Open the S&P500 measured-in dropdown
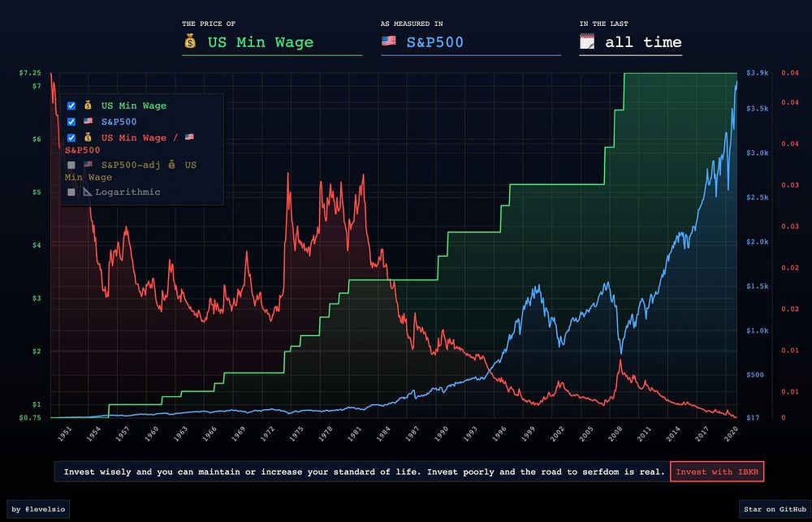 pos(471,42)
